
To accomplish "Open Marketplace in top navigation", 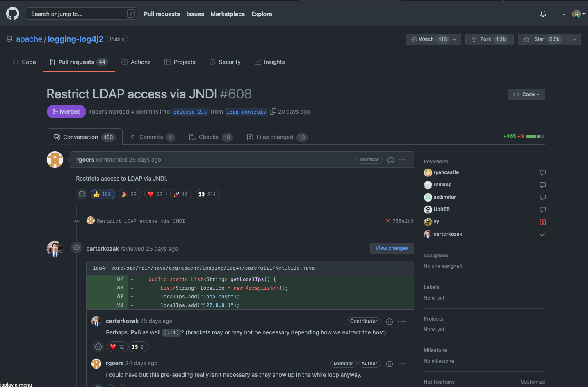I will point(228,14).
